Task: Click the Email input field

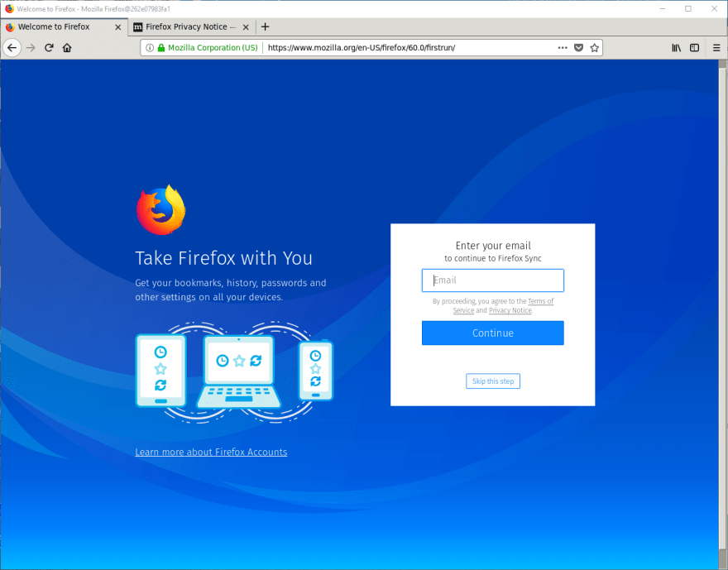Action: pos(492,280)
